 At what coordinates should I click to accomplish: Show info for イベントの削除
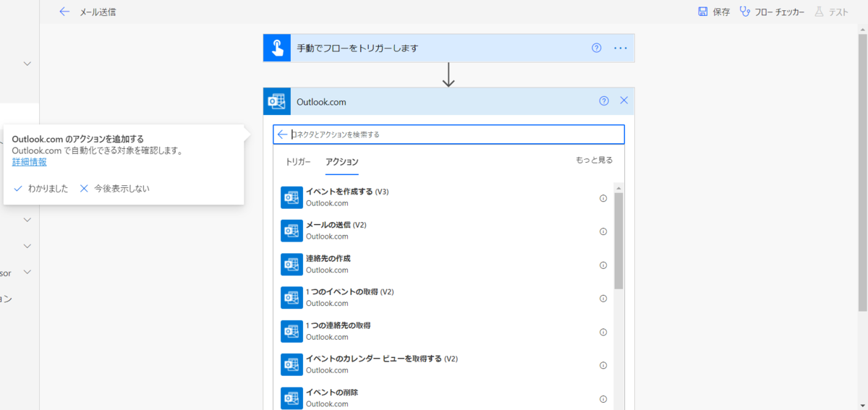point(603,399)
